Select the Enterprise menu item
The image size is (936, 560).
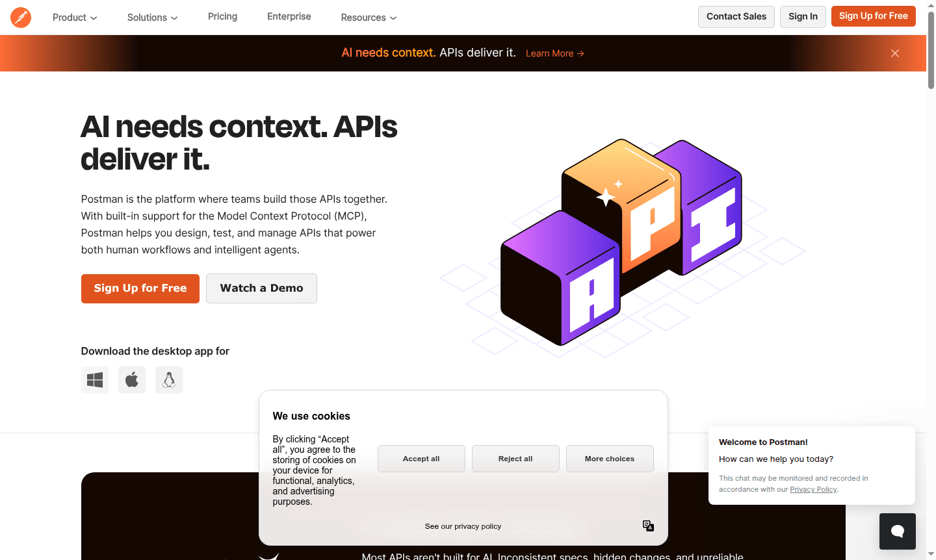[289, 16]
